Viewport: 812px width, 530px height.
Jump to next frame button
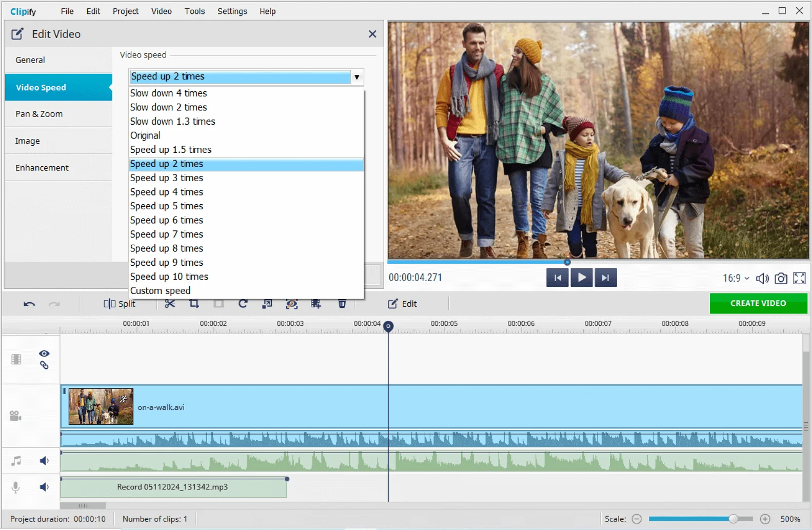pos(606,278)
